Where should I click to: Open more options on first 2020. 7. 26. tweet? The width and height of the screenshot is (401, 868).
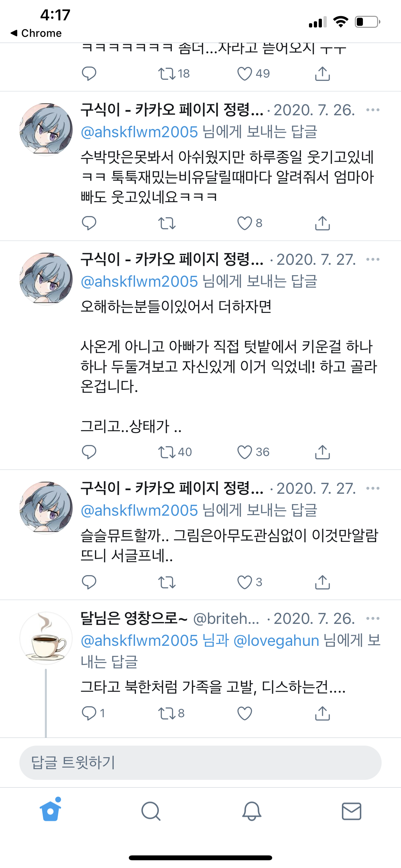[x=373, y=110]
